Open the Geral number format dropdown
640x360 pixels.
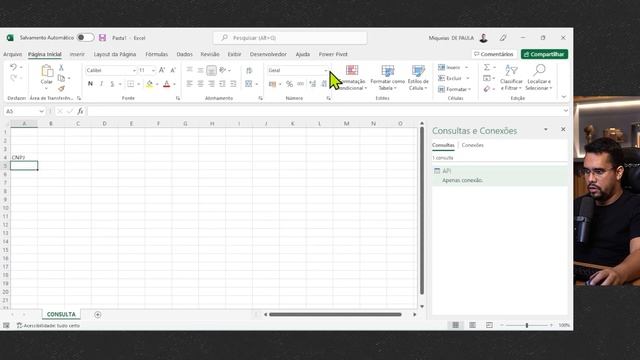click(326, 71)
